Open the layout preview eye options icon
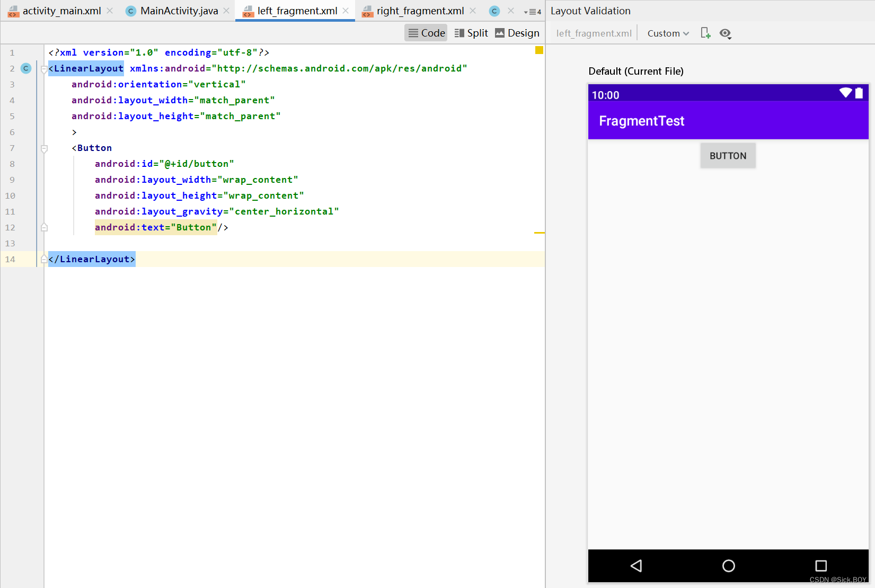This screenshot has height=588, width=875. (726, 33)
